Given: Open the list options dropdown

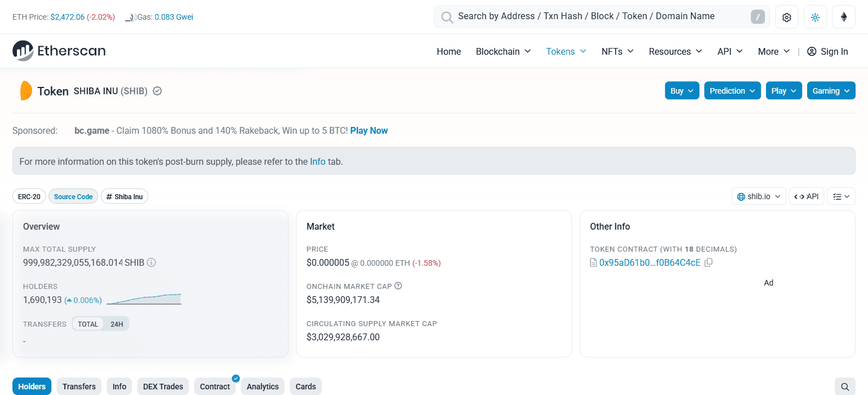Looking at the screenshot, I should [x=841, y=196].
